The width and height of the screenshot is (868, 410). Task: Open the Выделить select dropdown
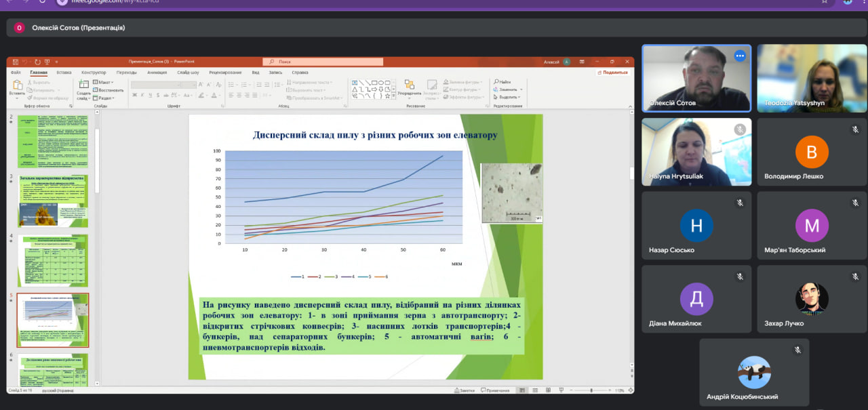coord(508,97)
